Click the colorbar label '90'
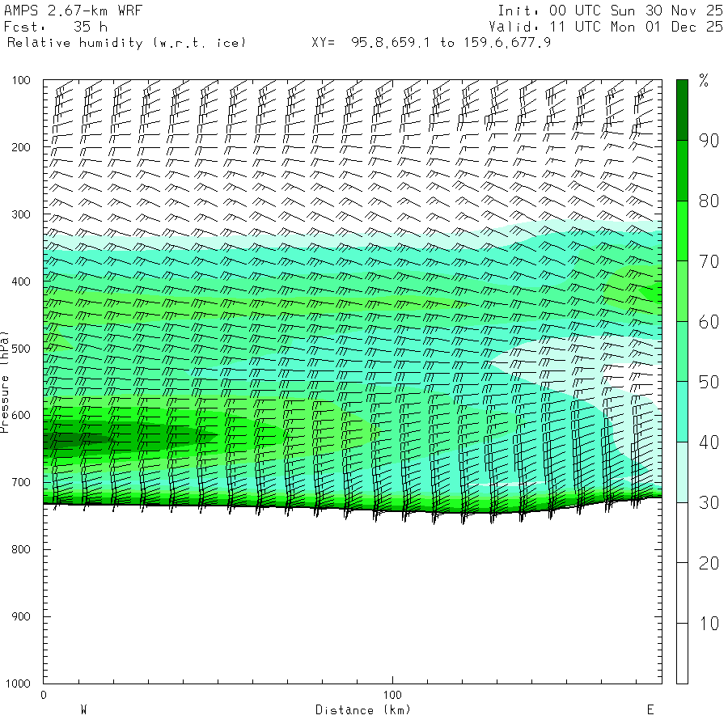The height and width of the screenshot is (728, 728). pyautogui.click(x=709, y=141)
